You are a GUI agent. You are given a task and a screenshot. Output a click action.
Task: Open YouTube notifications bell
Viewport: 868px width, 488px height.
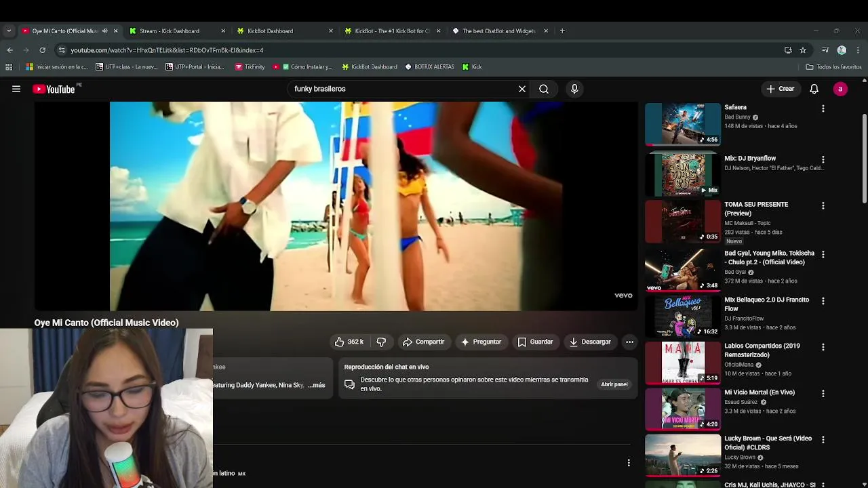(x=814, y=89)
